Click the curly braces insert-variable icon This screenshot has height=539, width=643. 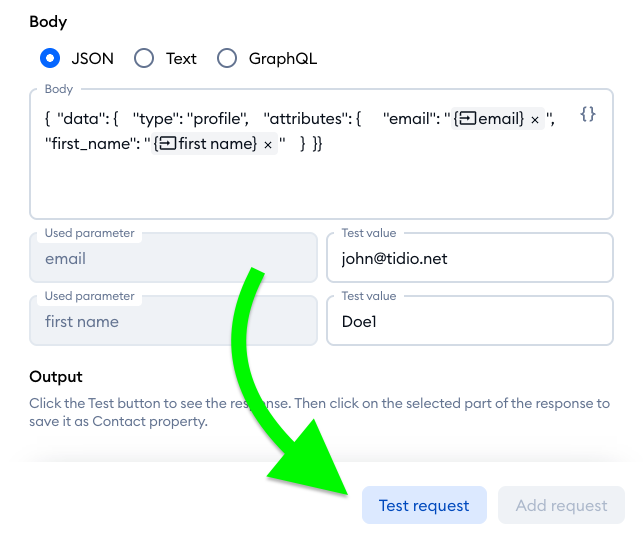588,115
